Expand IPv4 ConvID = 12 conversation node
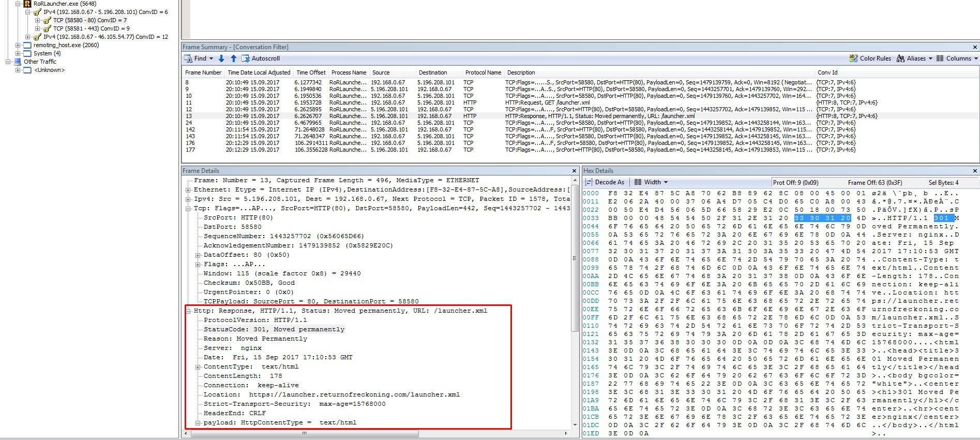Image resolution: width=980 pixels, height=440 pixels. (x=28, y=37)
